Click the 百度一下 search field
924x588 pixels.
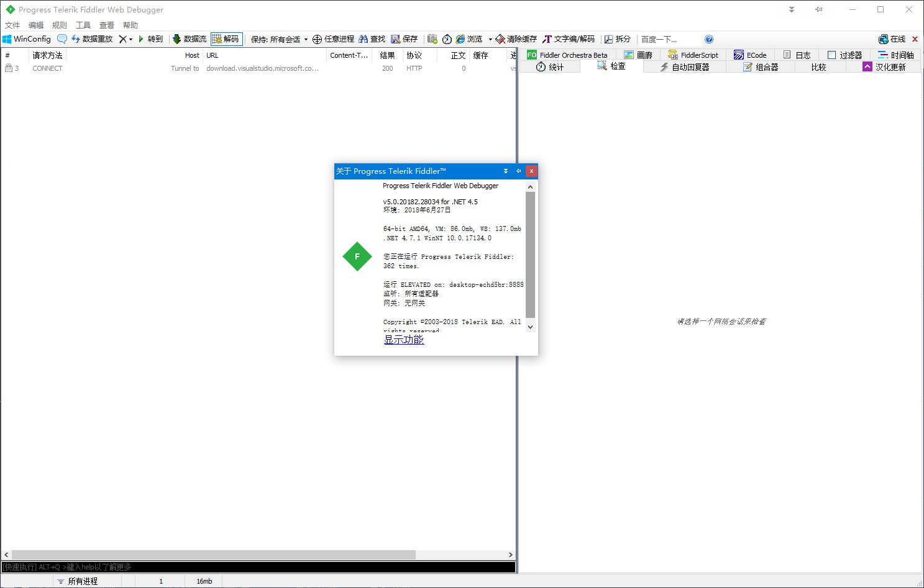pyautogui.click(x=669, y=39)
